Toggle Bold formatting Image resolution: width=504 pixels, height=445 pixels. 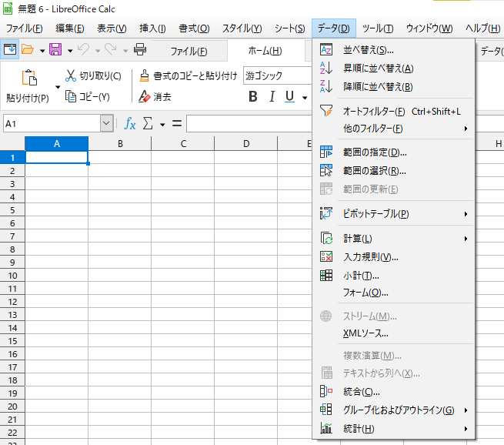click(x=253, y=96)
